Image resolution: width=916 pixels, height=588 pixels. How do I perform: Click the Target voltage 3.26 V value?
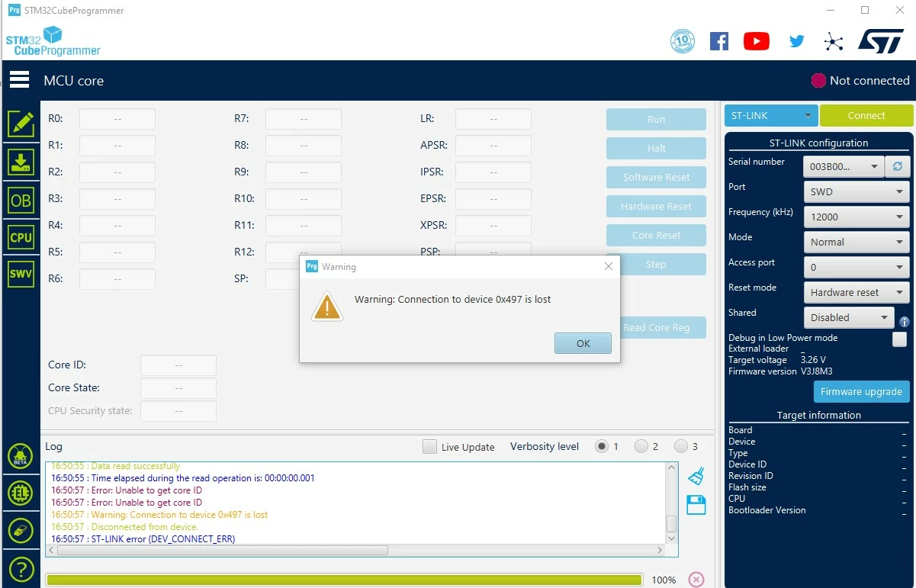tap(813, 359)
